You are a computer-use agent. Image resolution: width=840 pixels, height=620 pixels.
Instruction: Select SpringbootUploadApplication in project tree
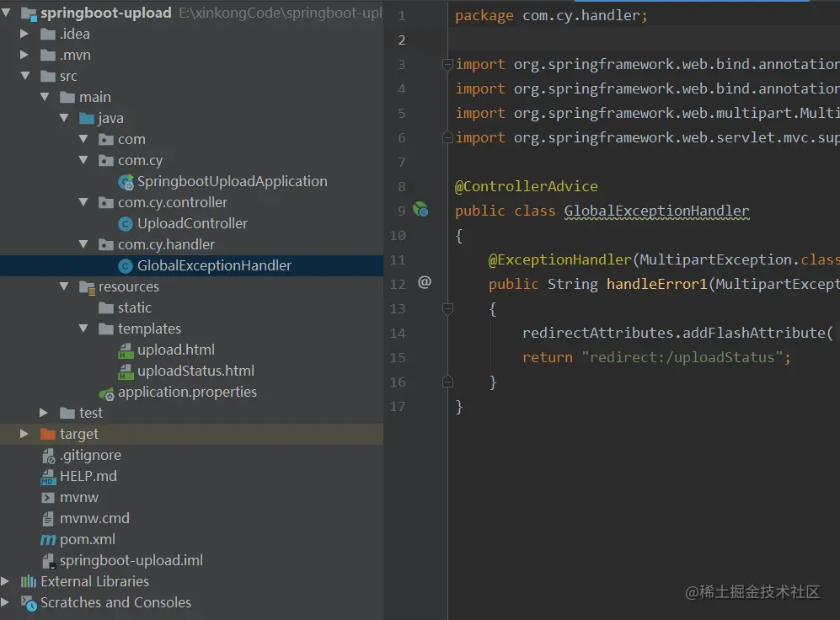232,181
